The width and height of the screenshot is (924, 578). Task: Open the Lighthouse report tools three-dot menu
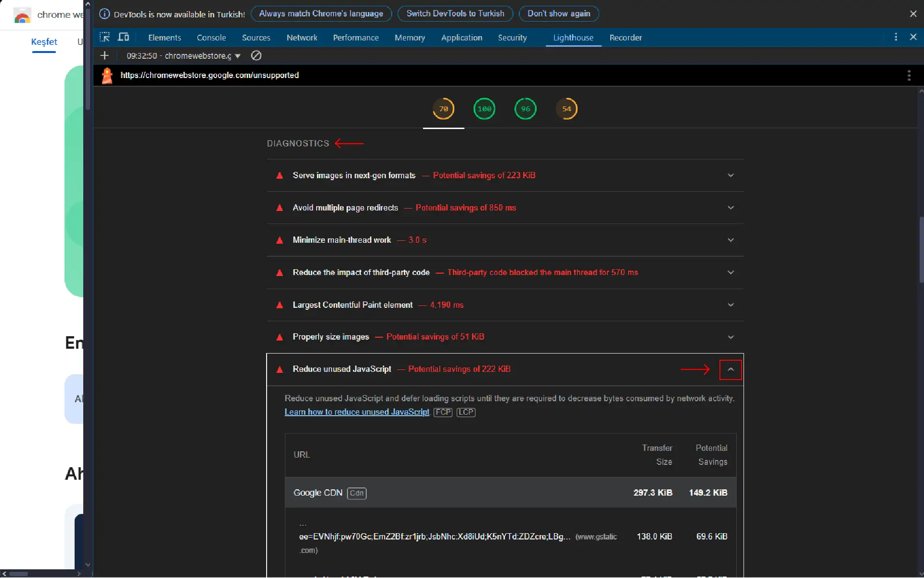pos(909,75)
